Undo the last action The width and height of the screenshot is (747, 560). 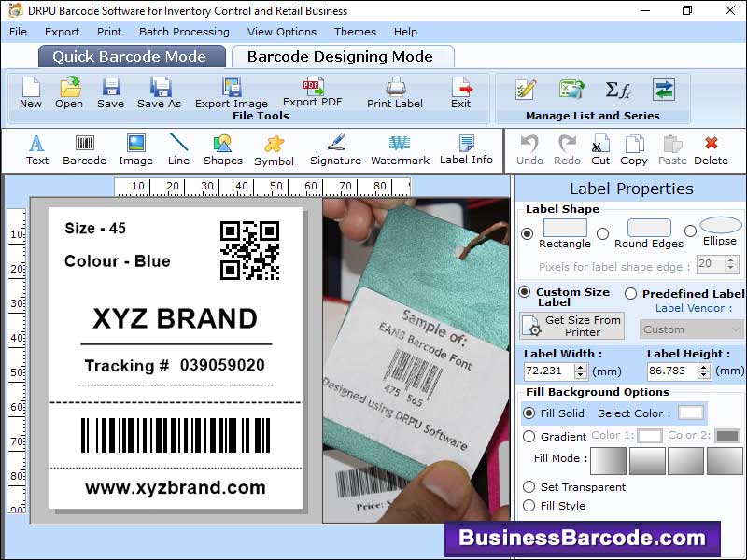tap(529, 147)
